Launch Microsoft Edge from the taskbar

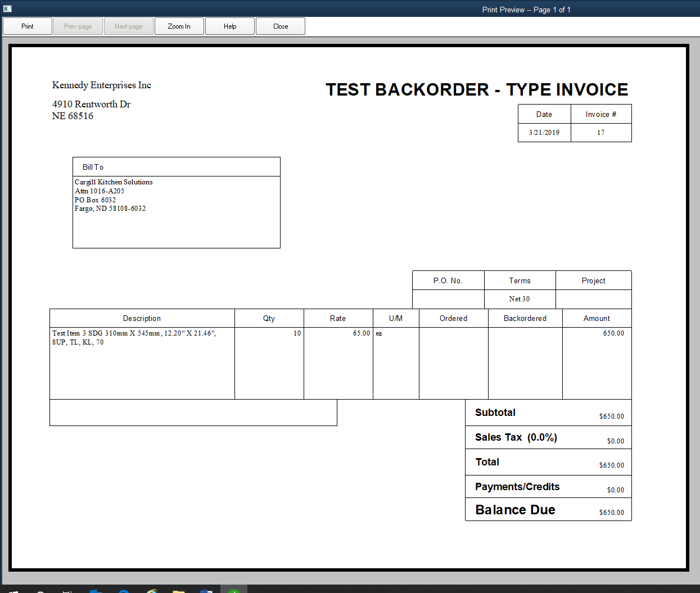(x=123, y=590)
